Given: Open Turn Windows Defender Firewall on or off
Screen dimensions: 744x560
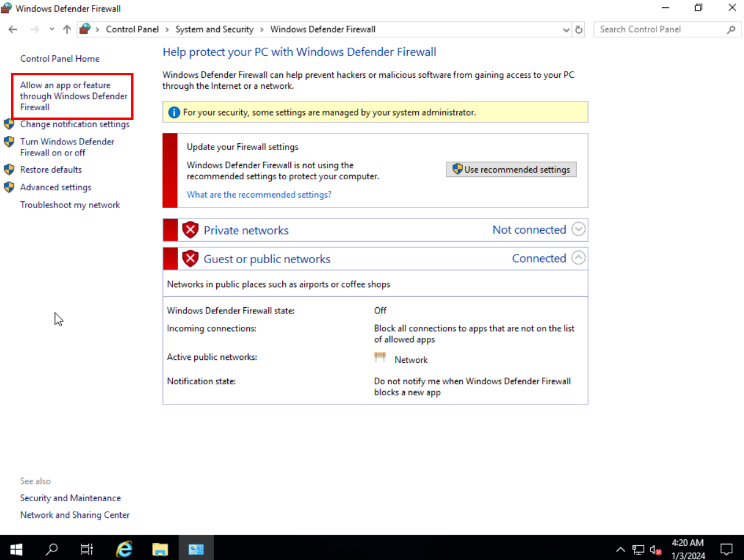Looking at the screenshot, I should coord(67,147).
